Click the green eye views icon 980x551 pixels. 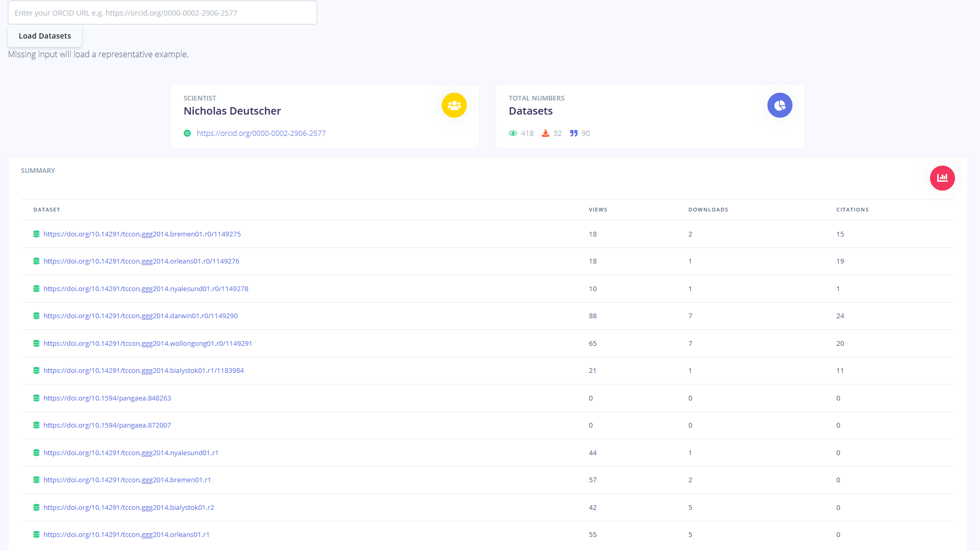click(513, 133)
